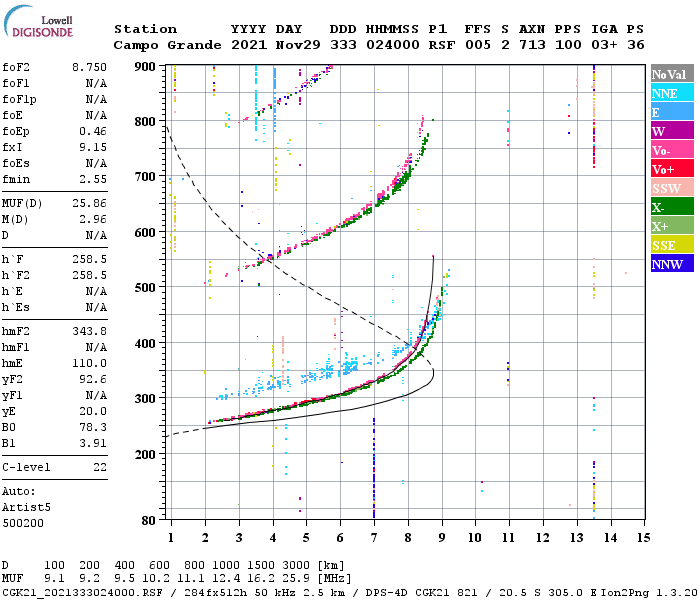Viewport: 700px width, 600px height.
Task: Select the NoVal gray legend swatch
Action: (x=672, y=74)
